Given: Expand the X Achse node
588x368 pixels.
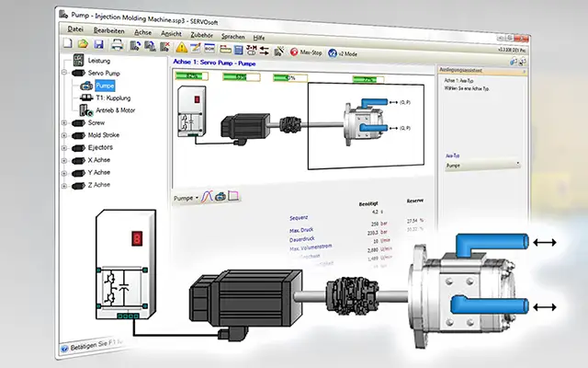Looking at the screenshot, I should point(64,161).
